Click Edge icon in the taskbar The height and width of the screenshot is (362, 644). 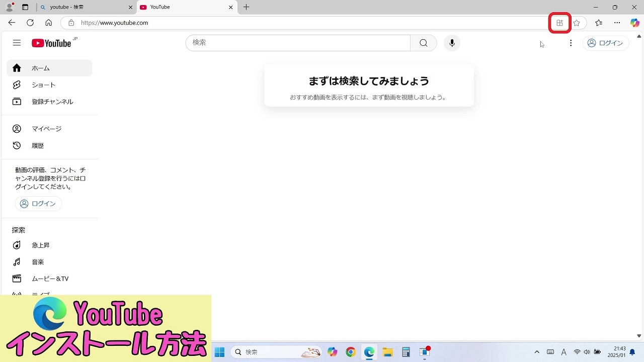coord(369,352)
